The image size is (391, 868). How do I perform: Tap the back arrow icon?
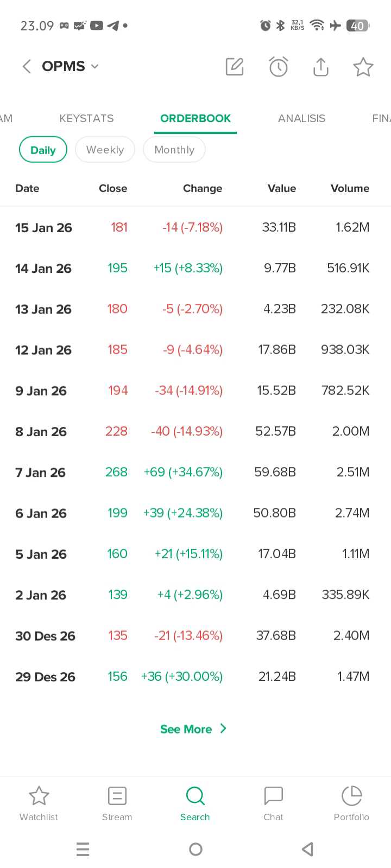pyautogui.click(x=27, y=67)
